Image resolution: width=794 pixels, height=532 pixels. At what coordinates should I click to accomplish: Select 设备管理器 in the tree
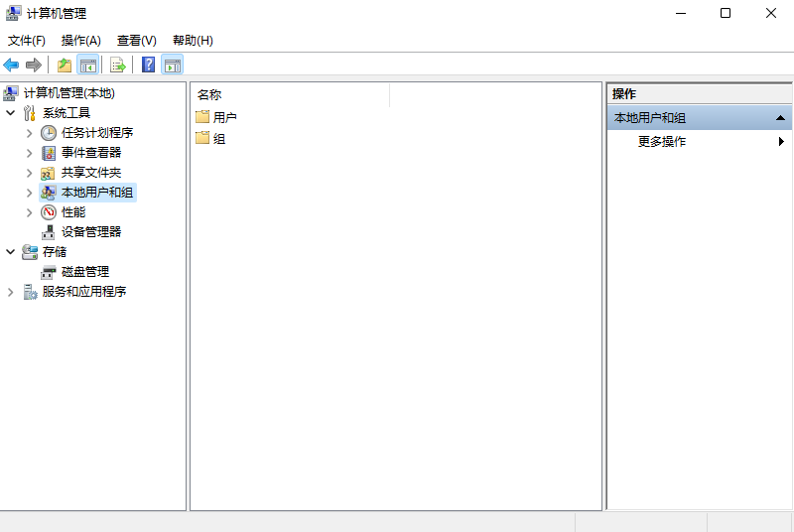pos(91,232)
